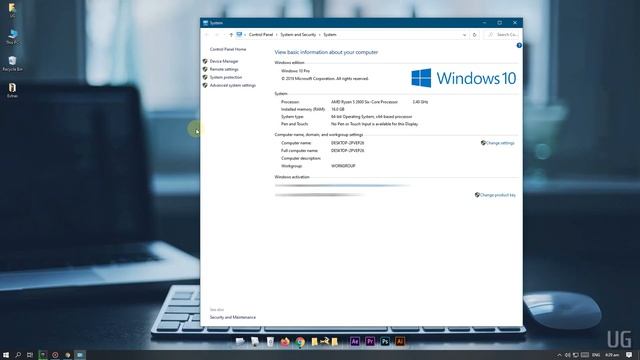Go up one level arrow
The width and height of the screenshot is (640, 360).
[231, 35]
